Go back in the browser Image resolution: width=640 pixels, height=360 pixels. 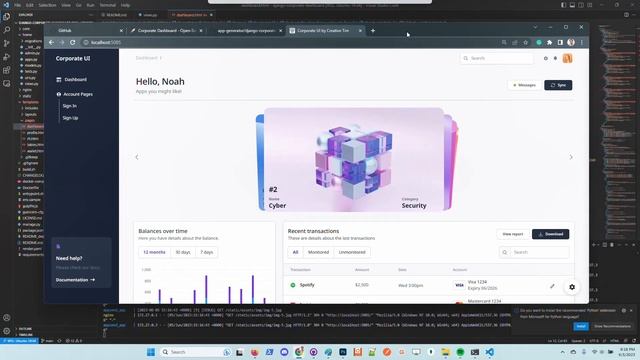[51, 42]
